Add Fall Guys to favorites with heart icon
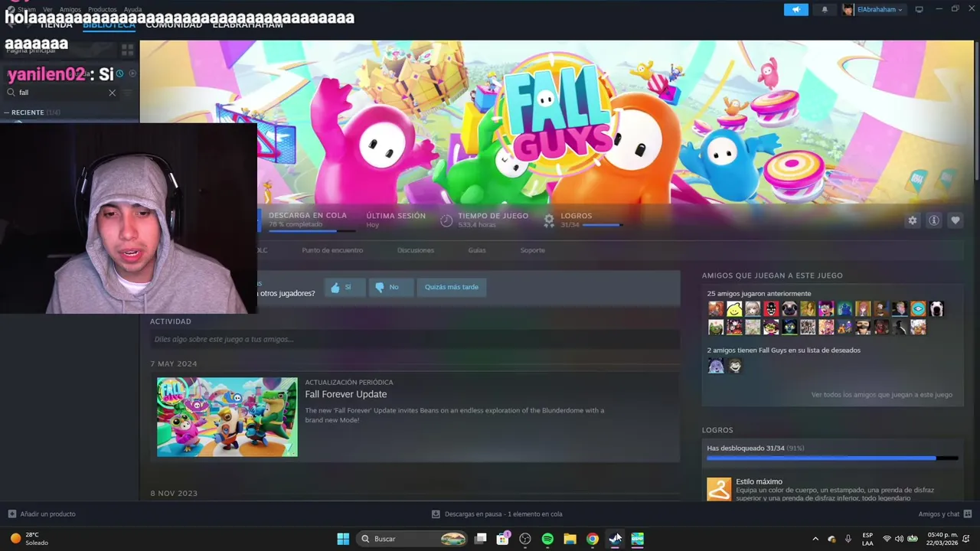The height and width of the screenshot is (551, 980). (955, 220)
